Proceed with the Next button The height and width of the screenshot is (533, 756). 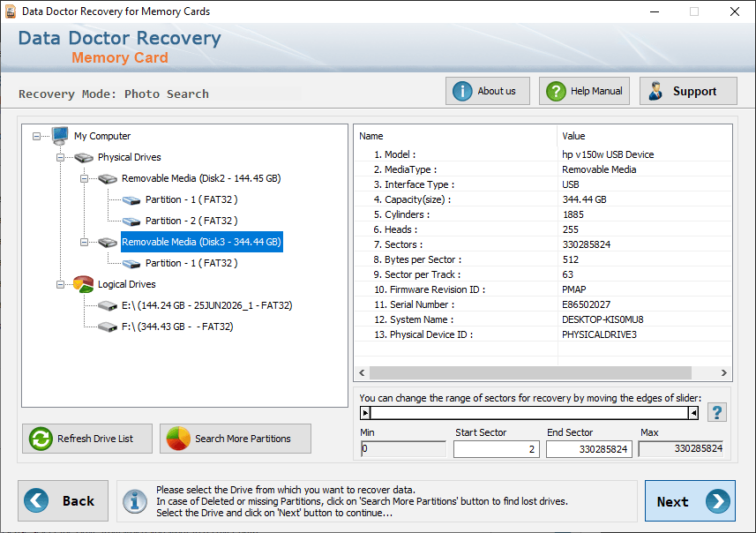690,501
